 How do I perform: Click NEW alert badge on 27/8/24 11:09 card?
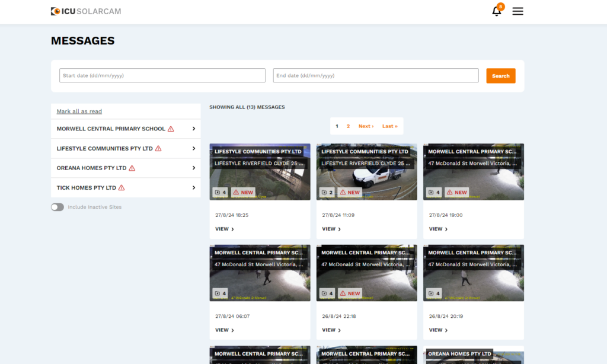point(350,192)
